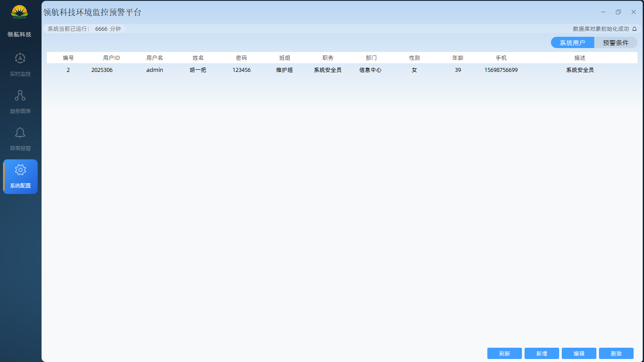Open 实时监控 real-time monitoring view
This screenshot has width=644, height=362.
20,64
